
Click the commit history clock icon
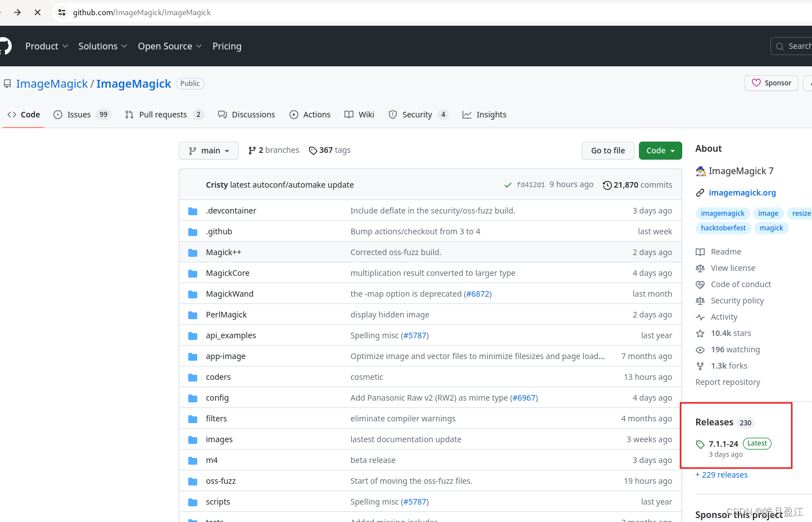coord(607,185)
